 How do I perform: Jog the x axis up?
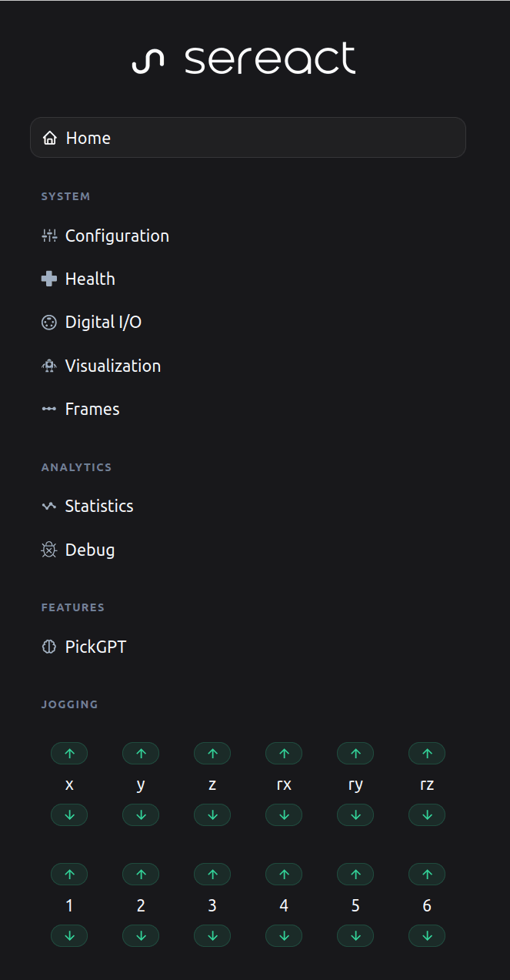69,754
